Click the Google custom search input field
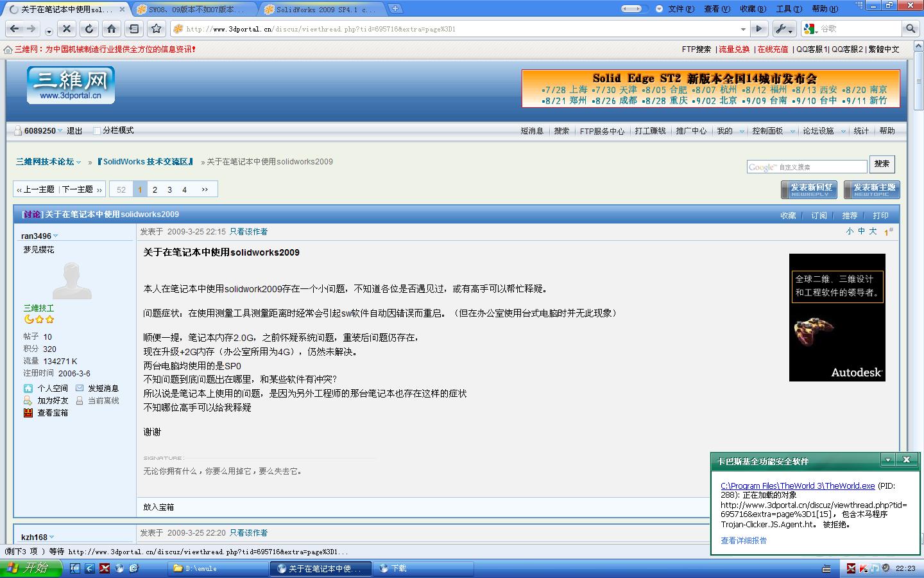 (807, 167)
